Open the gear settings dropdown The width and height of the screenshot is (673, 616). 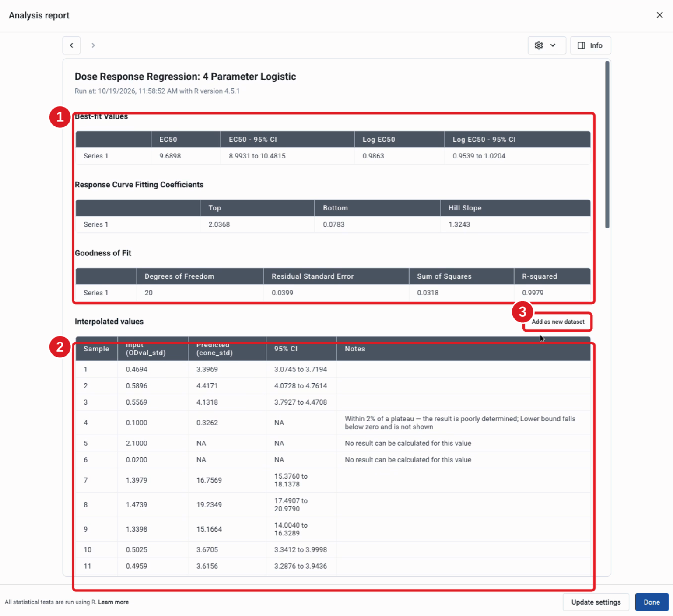click(x=547, y=45)
